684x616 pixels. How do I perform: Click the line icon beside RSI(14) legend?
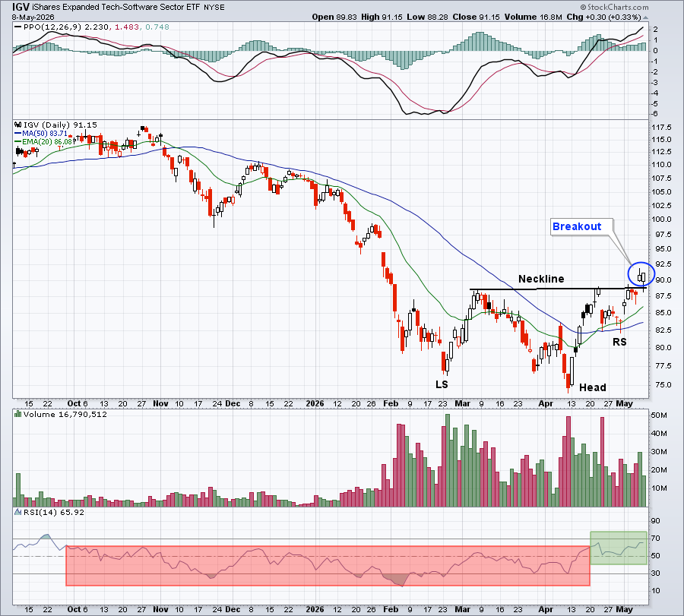pos(18,512)
